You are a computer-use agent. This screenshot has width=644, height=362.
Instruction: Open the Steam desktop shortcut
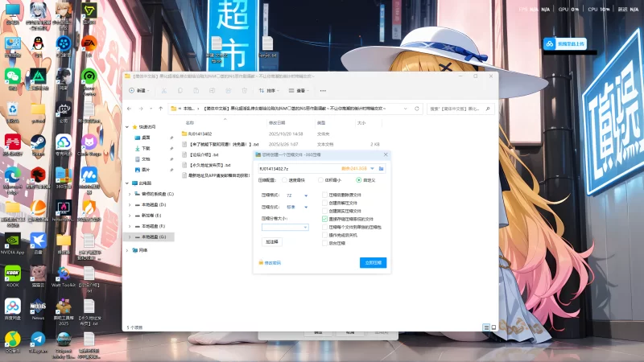click(x=38, y=142)
